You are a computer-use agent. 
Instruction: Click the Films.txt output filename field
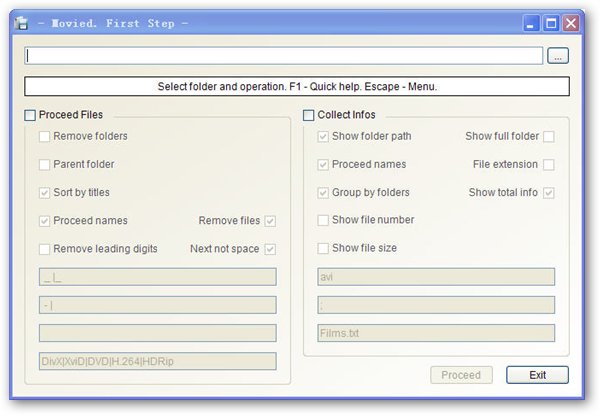435,333
